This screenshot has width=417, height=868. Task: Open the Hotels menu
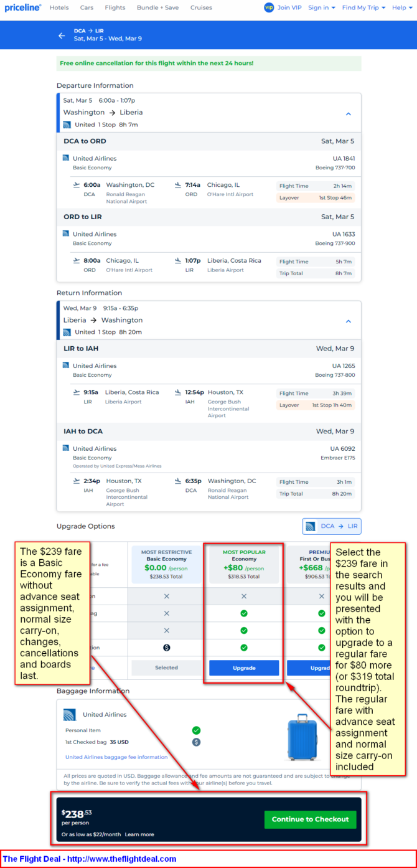coord(59,7)
